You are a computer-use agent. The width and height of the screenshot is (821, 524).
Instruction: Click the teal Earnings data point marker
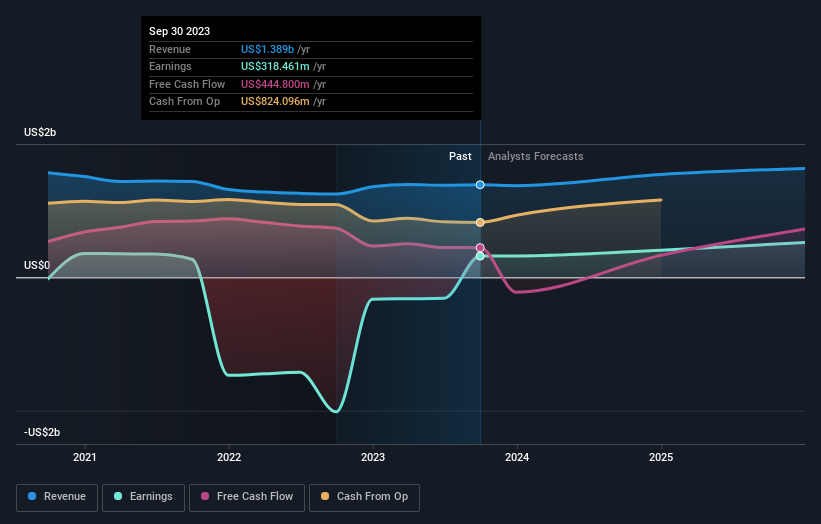coord(480,256)
